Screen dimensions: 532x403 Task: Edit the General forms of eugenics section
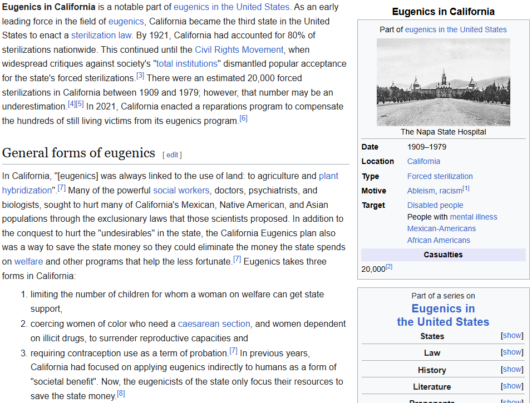tap(172, 155)
